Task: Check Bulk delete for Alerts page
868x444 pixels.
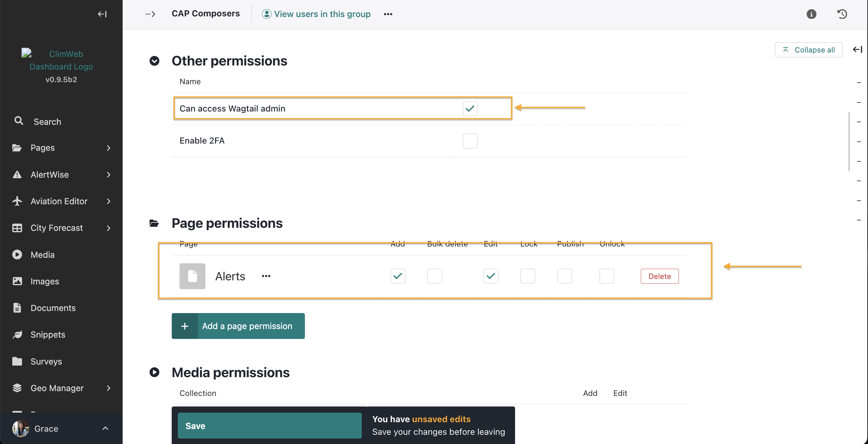Action: click(x=435, y=276)
